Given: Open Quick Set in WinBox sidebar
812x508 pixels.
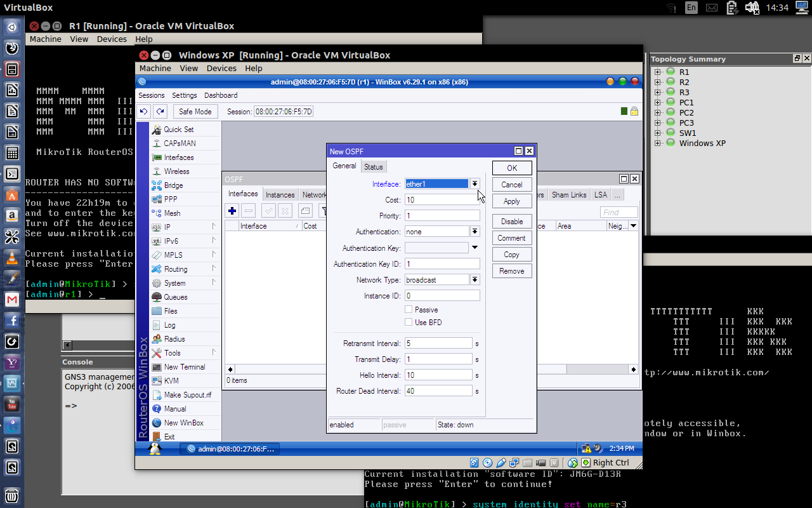Looking at the screenshot, I should click(178, 130).
